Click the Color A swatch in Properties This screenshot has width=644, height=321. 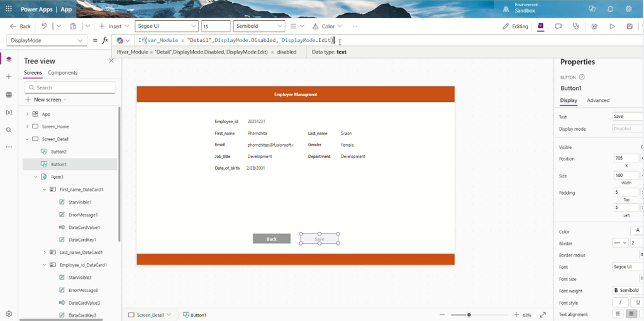click(x=638, y=231)
